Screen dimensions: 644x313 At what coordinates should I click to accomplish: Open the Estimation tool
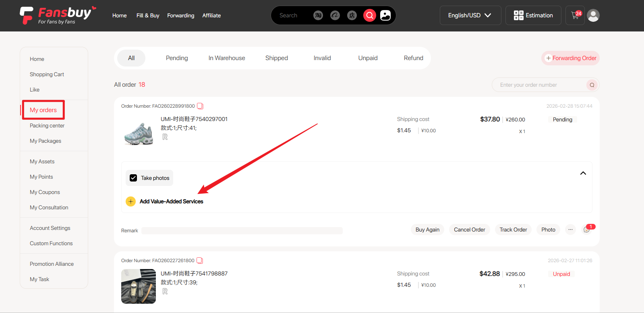point(533,15)
